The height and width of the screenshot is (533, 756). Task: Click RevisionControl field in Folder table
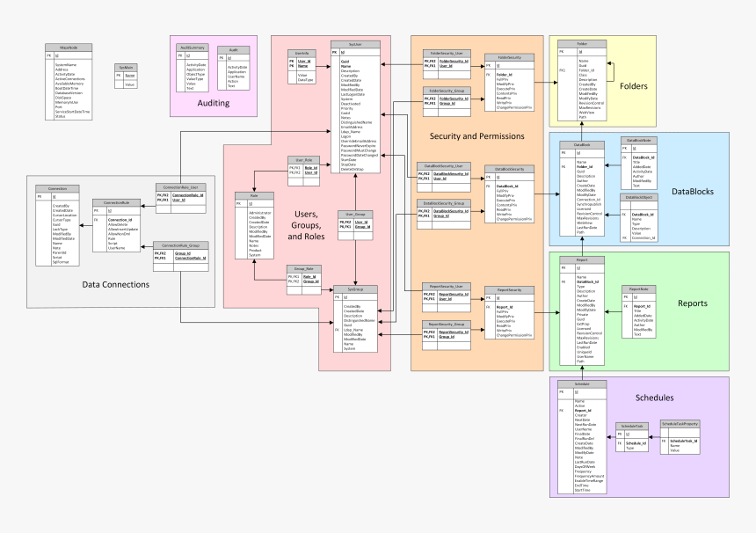[x=591, y=103]
